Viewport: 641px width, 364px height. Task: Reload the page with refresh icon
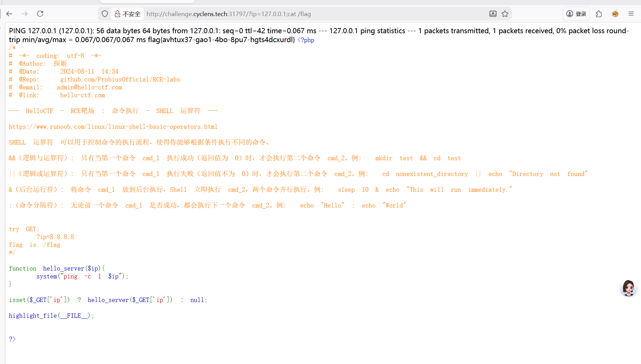[40, 14]
